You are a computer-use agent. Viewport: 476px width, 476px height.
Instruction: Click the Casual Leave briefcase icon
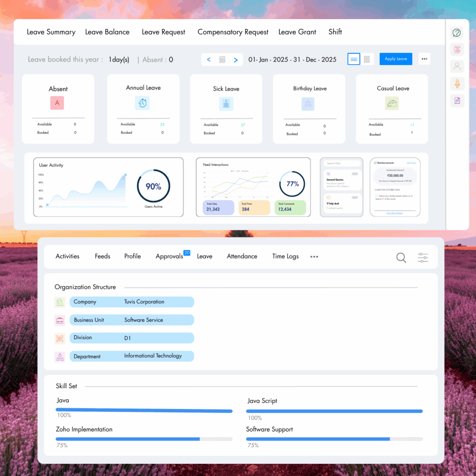392,103
